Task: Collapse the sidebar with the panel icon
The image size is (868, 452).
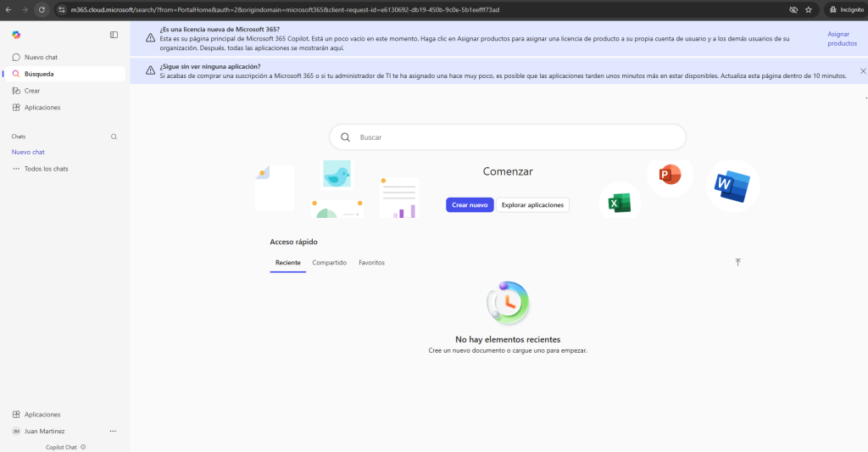Action: (114, 35)
